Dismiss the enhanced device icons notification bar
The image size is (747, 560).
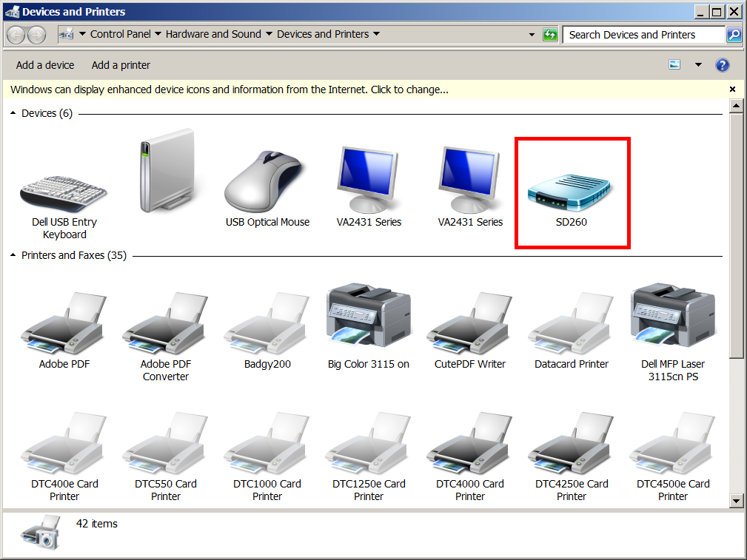coord(731,88)
